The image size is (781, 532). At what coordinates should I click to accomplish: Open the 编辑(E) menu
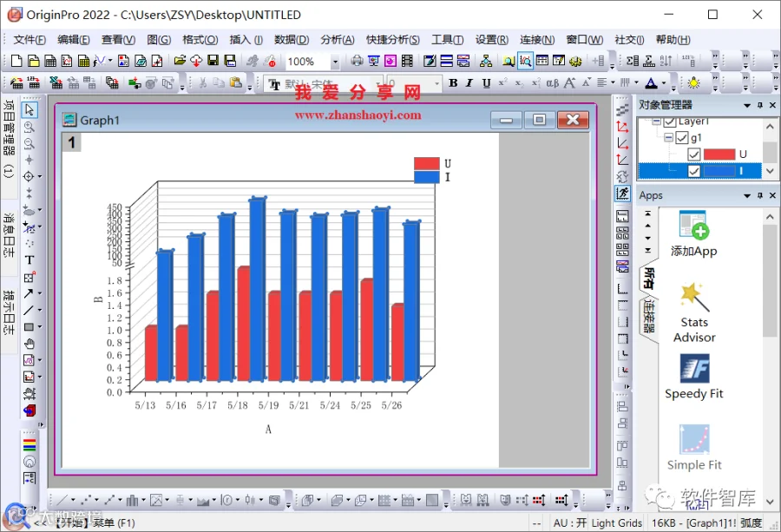pyautogui.click(x=74, y=39)
